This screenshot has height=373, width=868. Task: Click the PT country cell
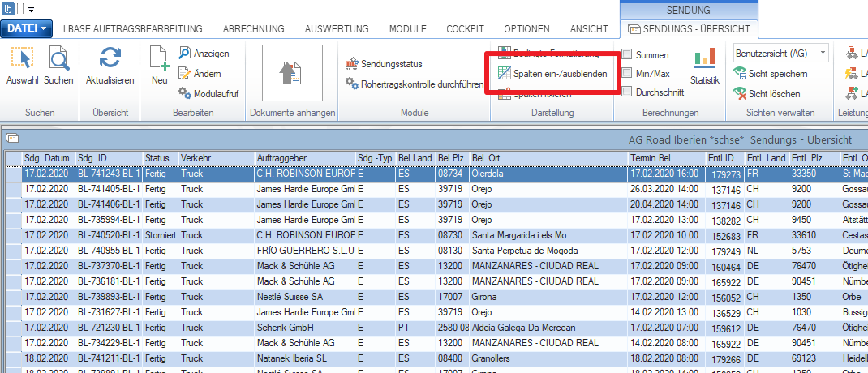[x=415, y=328]
